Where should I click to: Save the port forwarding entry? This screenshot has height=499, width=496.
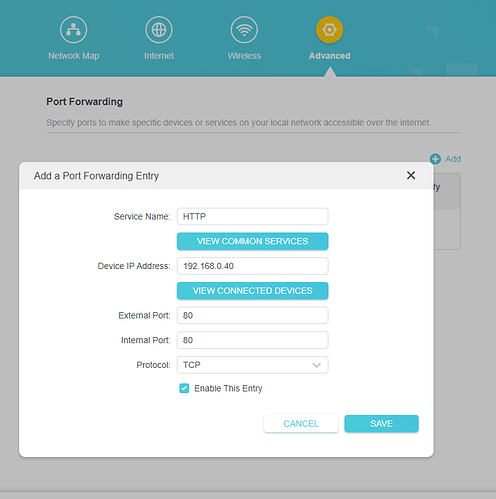[x=381, y=424]
